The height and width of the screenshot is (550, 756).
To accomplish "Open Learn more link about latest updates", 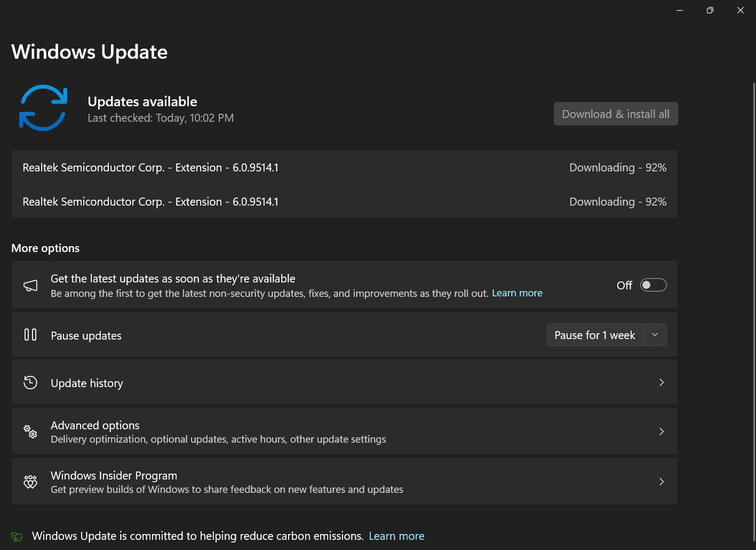I will coord(517,293).
